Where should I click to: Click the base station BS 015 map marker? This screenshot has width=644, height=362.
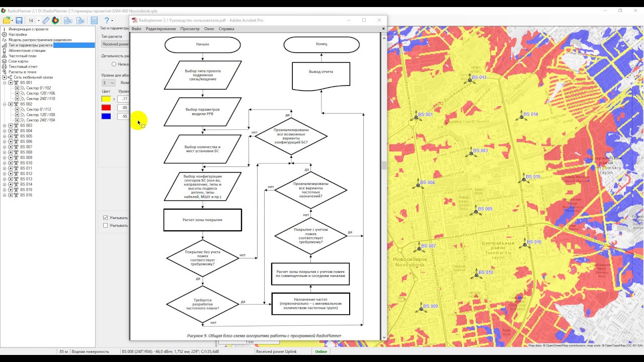click(x=524, y=179)
